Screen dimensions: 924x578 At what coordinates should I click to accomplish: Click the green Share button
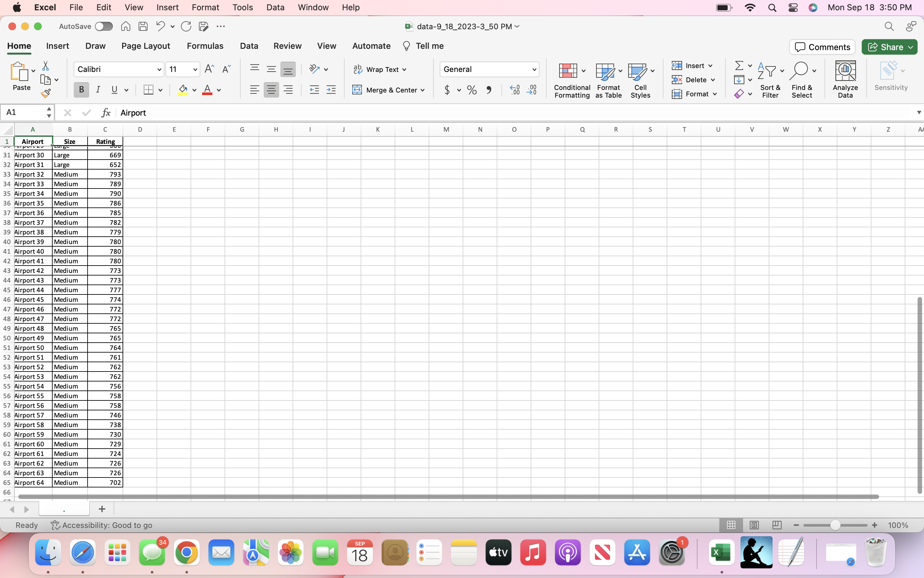[x=889, y=47]
